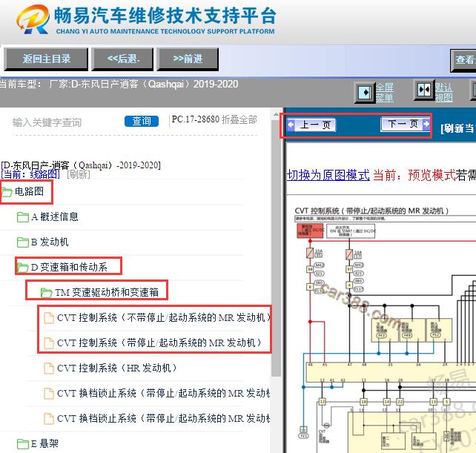The height and width of the screenshot is (453, 476).
Task: Collapse TM 变速驱动桥和变速箱 folder icon
Action: (46, 293)
